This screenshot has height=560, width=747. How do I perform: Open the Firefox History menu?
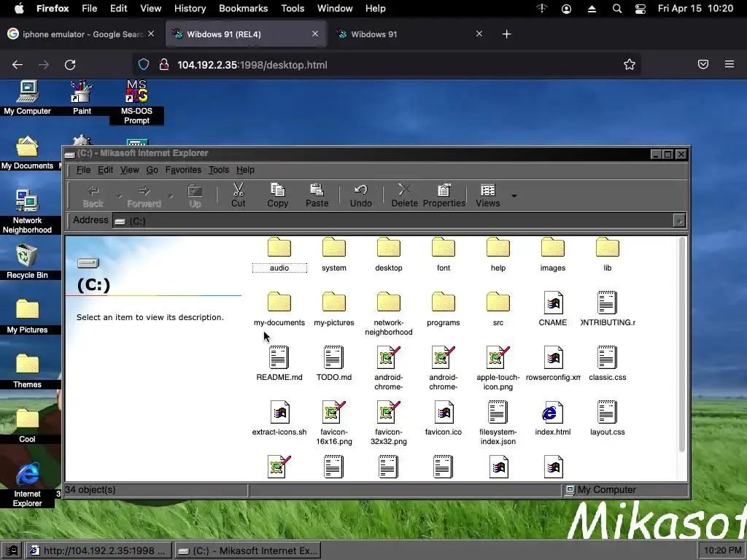190,9
